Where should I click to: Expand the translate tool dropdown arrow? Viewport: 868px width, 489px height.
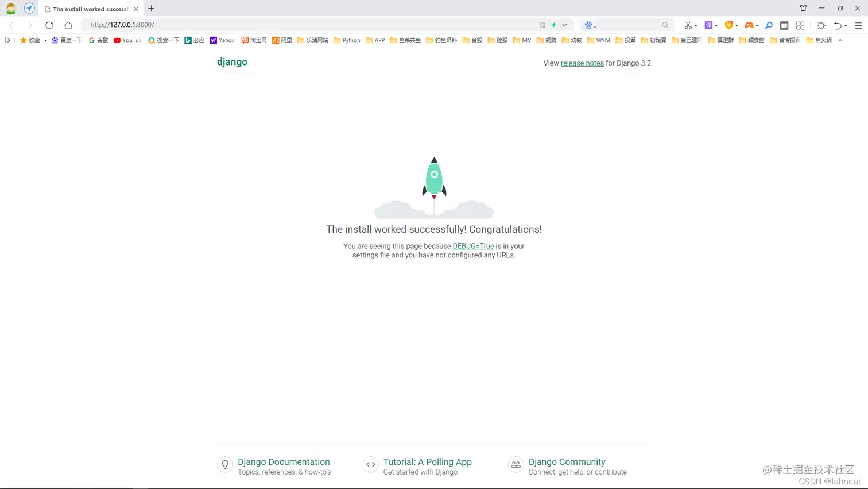[716, 25]
